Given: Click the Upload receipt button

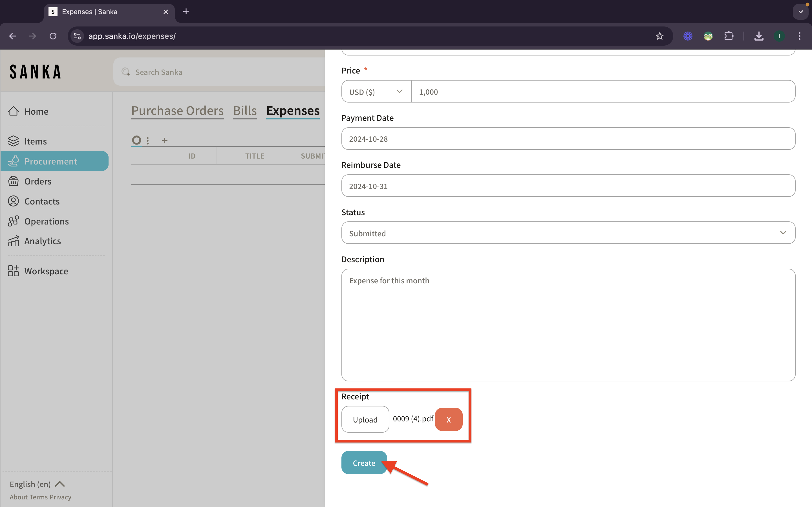Looking at the screenshot, I should coord(365,419).
